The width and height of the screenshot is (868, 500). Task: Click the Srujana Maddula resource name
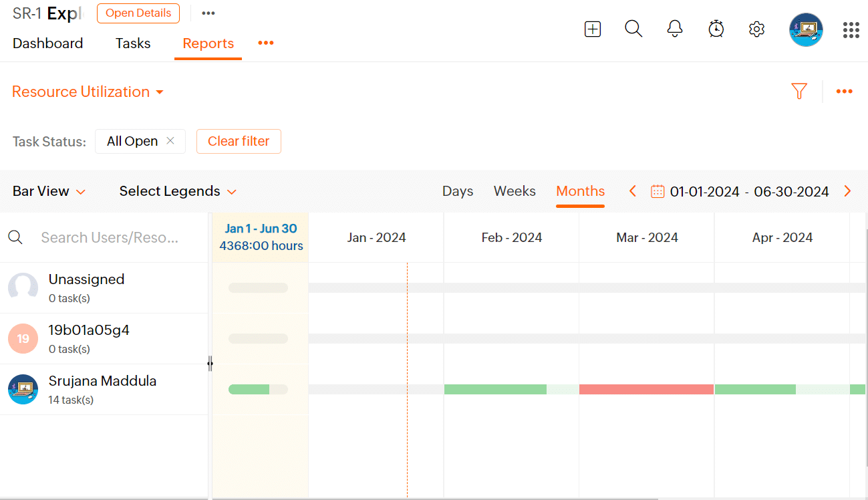102,381
